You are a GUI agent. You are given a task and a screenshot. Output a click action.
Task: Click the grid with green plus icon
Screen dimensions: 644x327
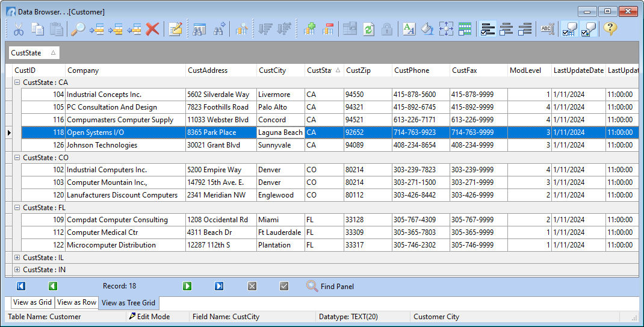(309, 29)
